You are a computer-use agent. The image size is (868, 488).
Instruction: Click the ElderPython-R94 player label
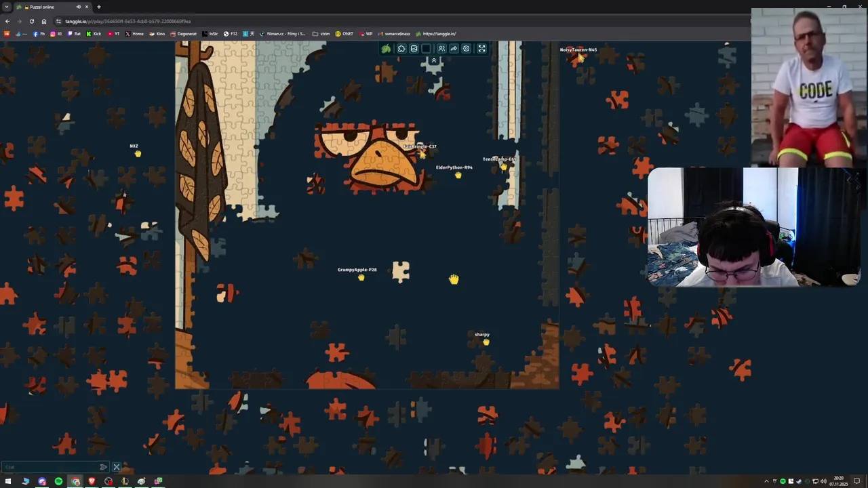pyautogui.click(x=454, y=167)
